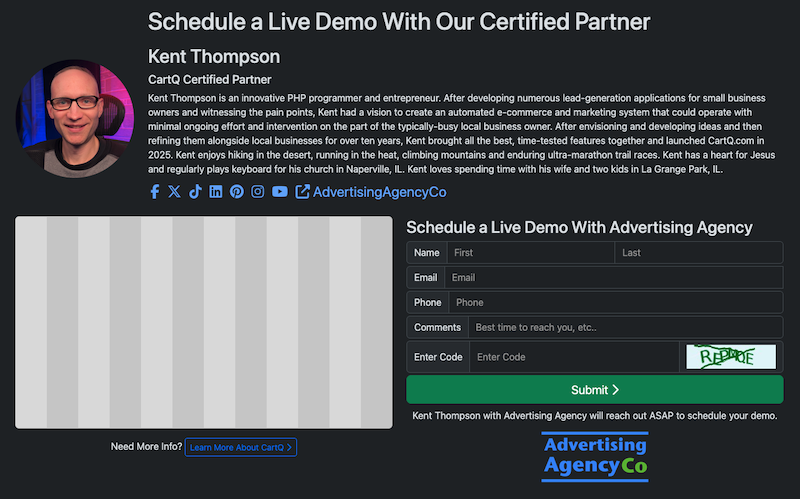This screenshot has width=800, height=499.
Task: Click the striped gray video placeholder
Action: pos(204,322)
